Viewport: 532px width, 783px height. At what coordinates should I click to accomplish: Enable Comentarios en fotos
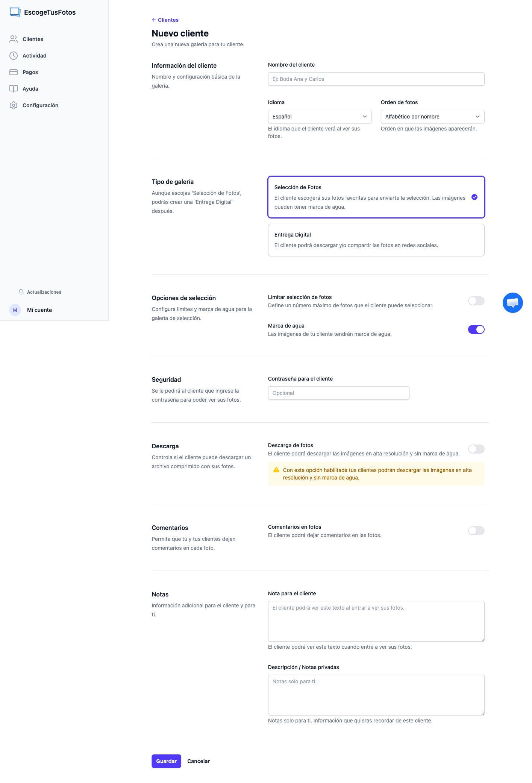[x=476, y=531]
